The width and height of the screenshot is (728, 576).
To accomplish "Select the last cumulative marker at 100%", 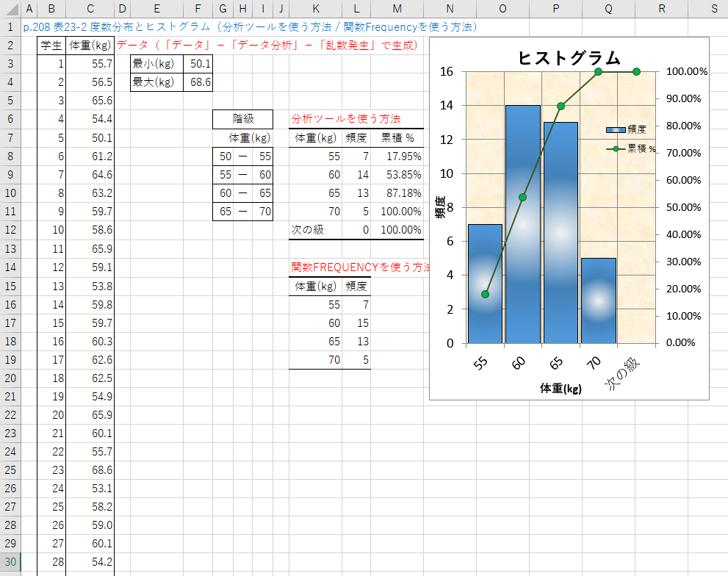I will (x=636, y=71).
